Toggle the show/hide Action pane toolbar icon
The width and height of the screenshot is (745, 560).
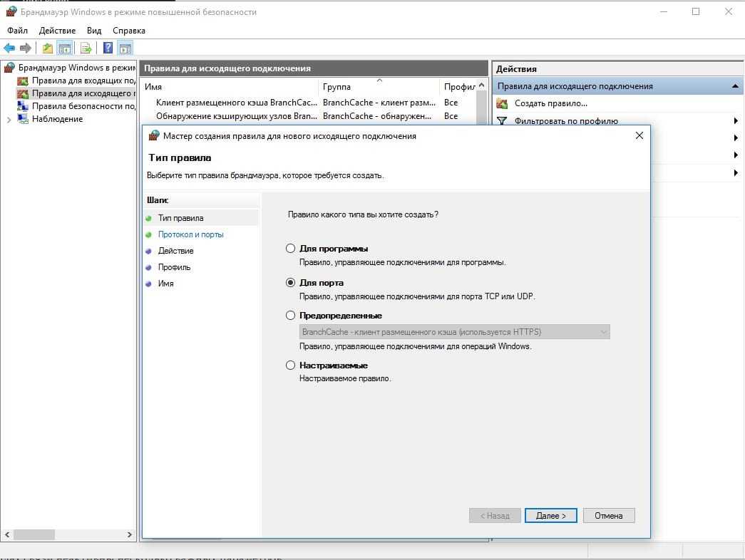[125, 48]
